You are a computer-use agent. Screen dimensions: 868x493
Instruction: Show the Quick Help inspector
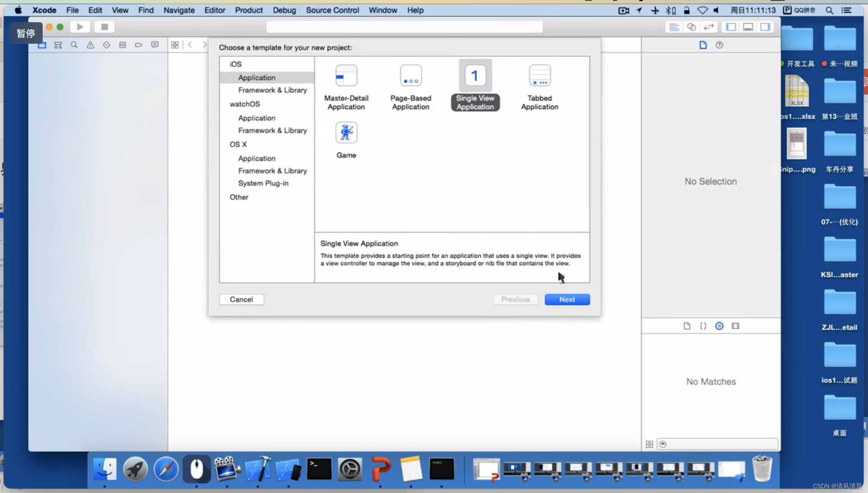tap(719, 45)
